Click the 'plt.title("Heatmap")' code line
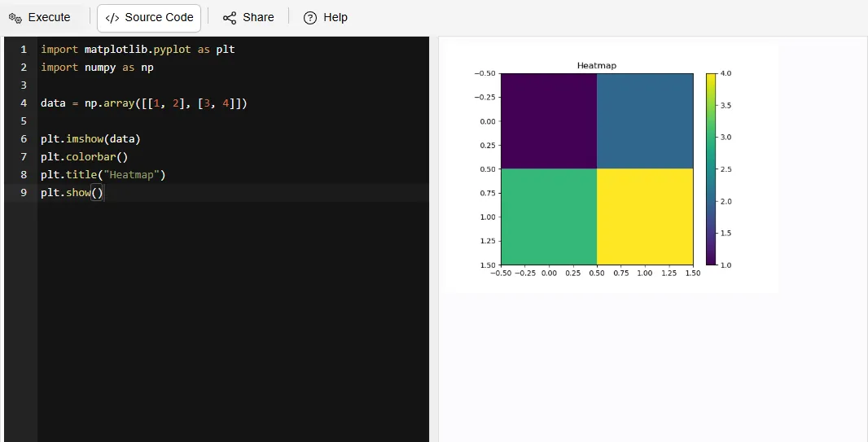This screenshot has height=442, width=868. (x=103, y=174)
